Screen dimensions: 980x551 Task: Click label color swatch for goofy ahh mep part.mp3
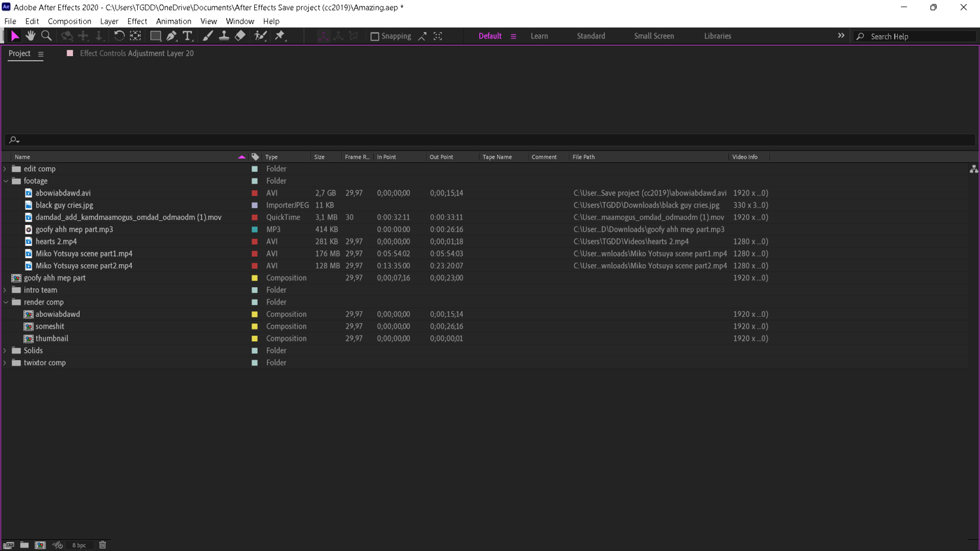255,229
